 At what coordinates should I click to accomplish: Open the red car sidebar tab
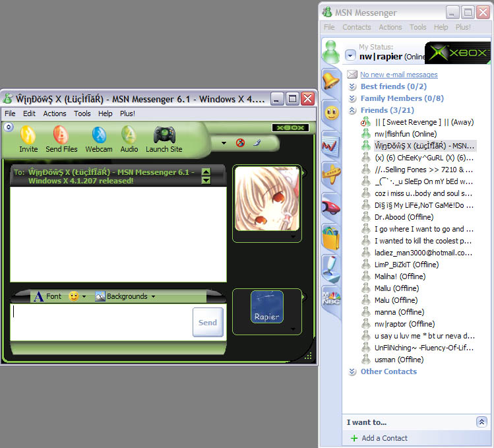[x=331, y=207]
